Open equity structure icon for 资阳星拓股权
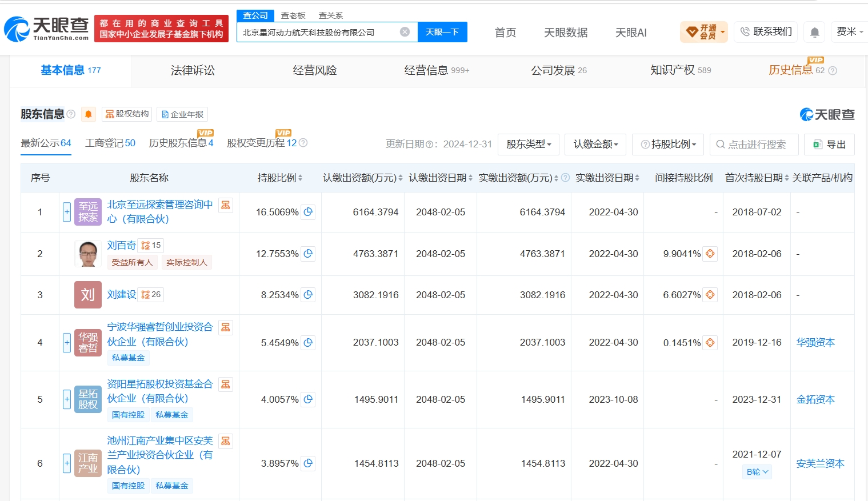Screen dimensions: 868x501 [x=226, y=384]
